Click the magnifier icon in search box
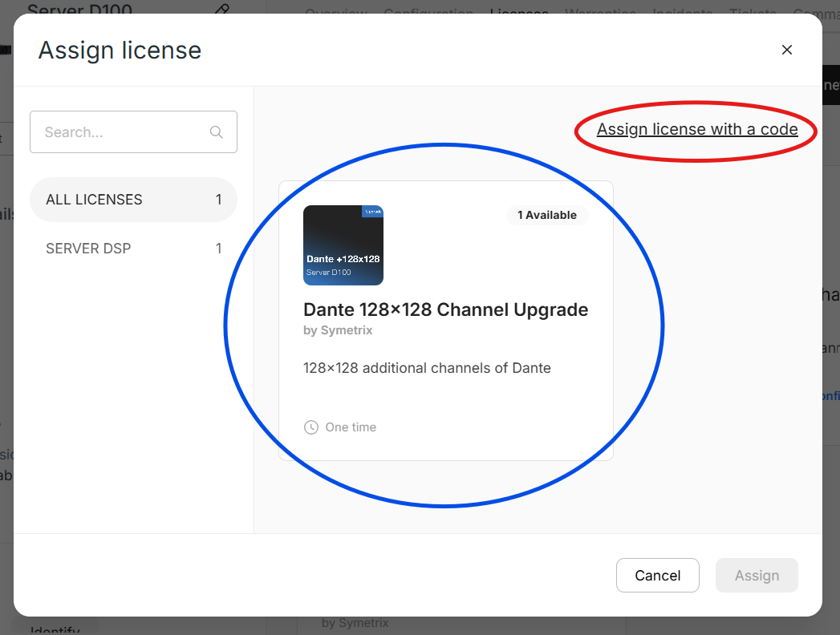Viewport: 840px width, 635px height. pos(217,132)
